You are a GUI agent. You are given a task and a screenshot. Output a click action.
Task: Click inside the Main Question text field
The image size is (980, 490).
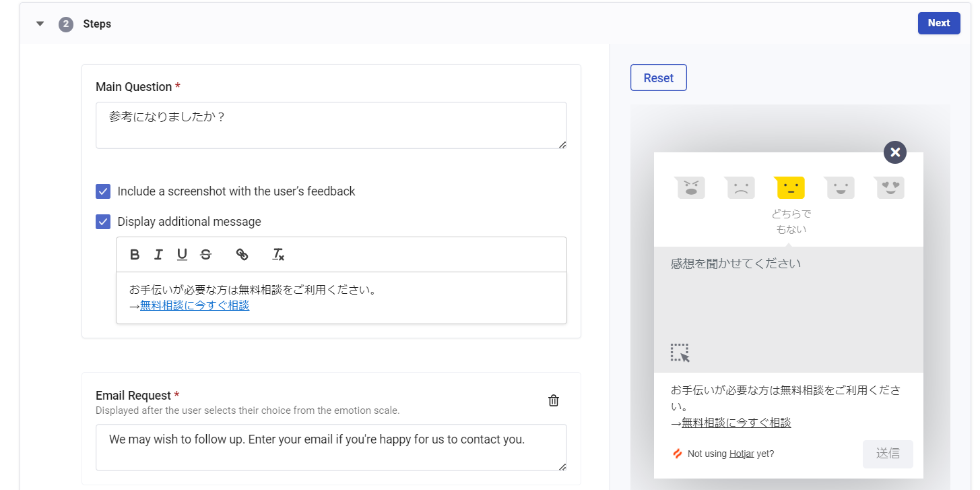click(x=331, y=125)
